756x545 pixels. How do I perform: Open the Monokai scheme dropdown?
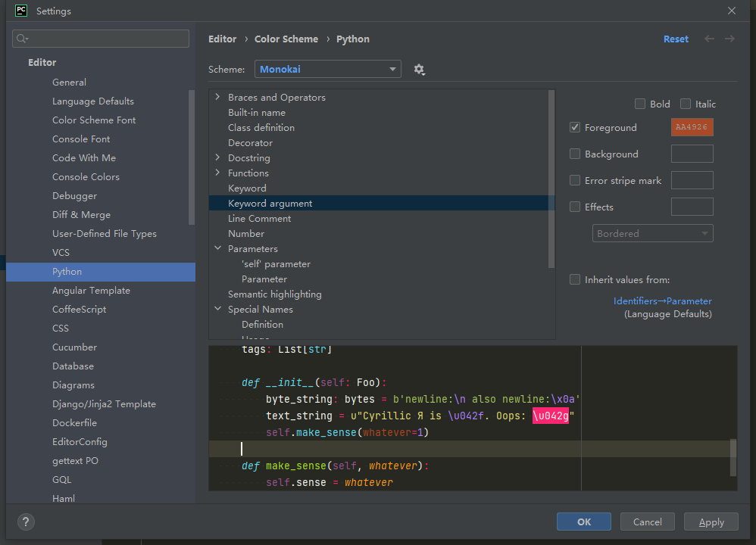[x=328, y=69]
